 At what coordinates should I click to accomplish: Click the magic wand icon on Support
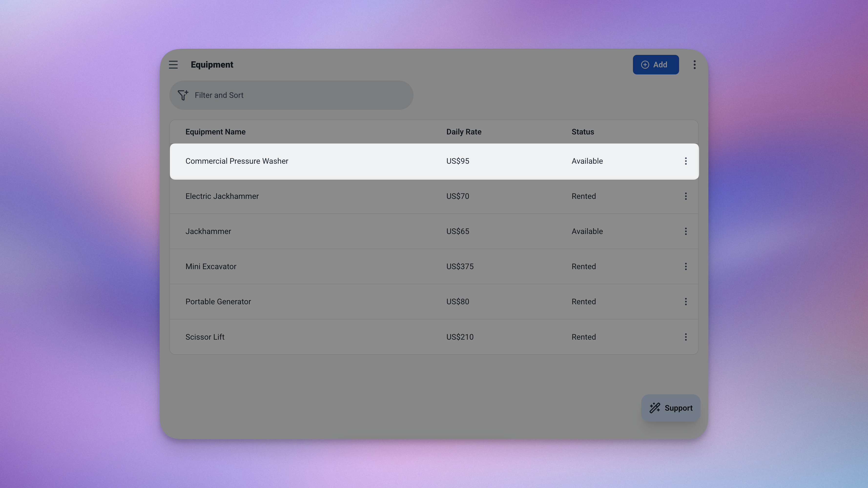point(655,408)
